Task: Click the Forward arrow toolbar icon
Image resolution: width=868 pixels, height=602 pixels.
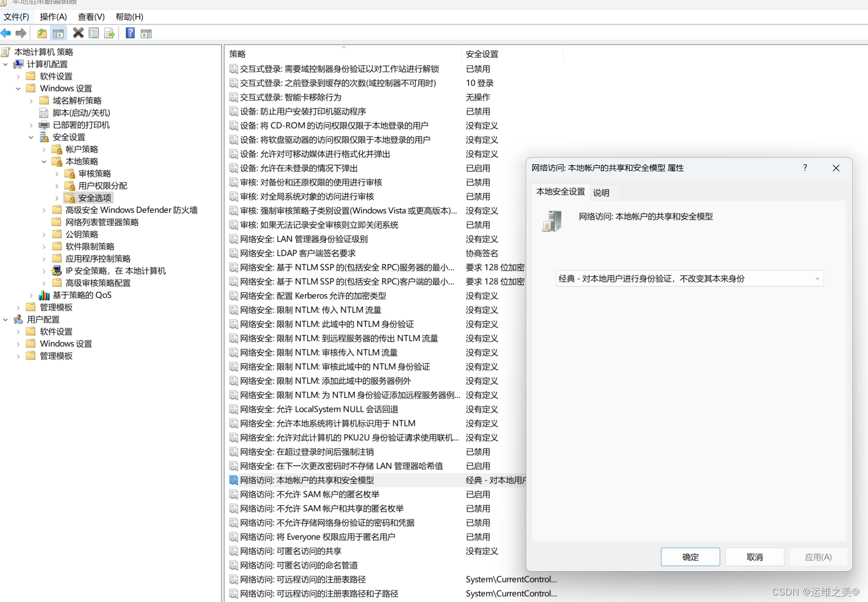Action: [21, 34]
